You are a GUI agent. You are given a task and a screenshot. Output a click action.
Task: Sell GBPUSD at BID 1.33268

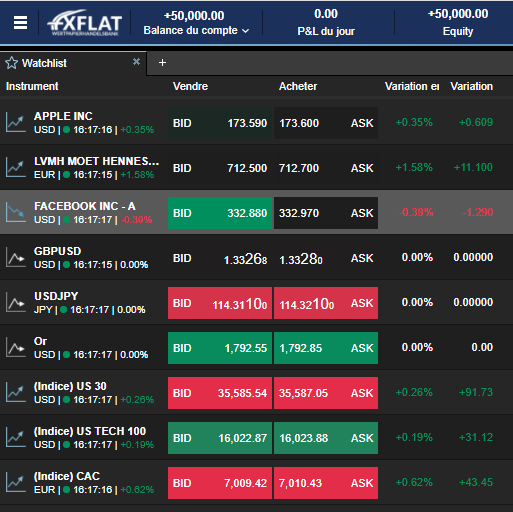[x=220, y=258]
